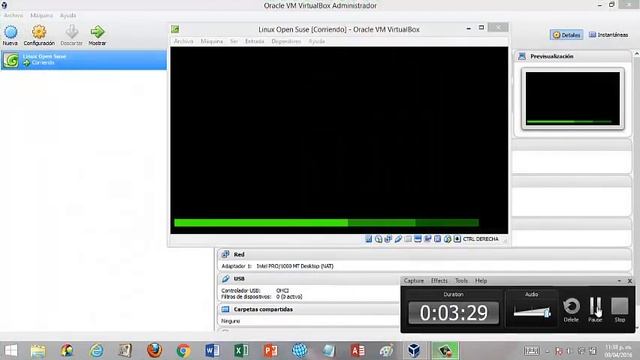Viewport: 640px width, 360px height.
Task: Pause the screen recording
Action: click(x=595, y=310)
